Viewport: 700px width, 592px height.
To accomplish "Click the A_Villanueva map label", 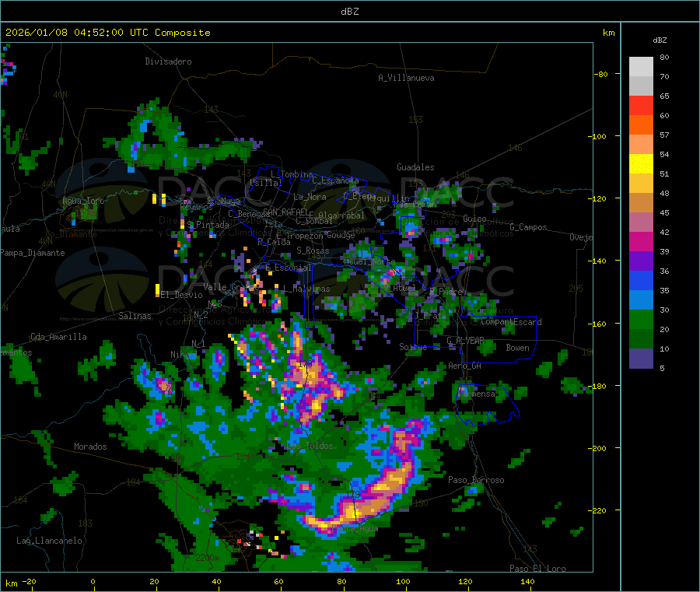I will pos(406,78).
